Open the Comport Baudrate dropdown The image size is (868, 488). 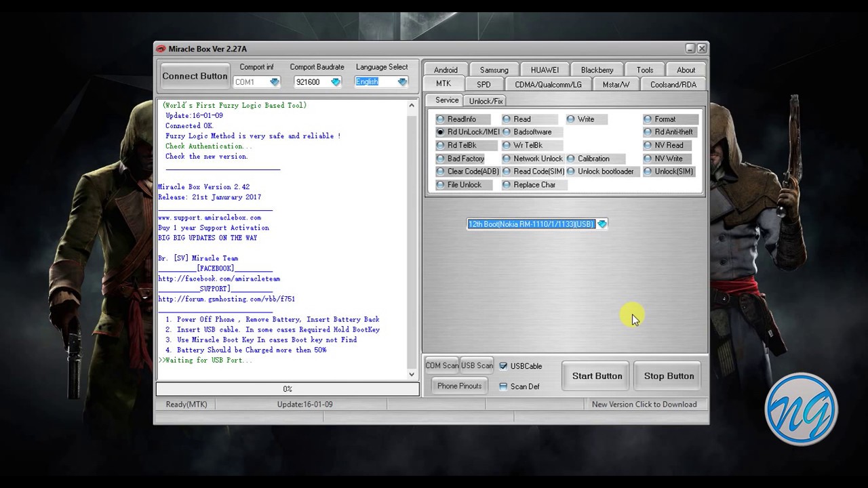click(336, 82)
